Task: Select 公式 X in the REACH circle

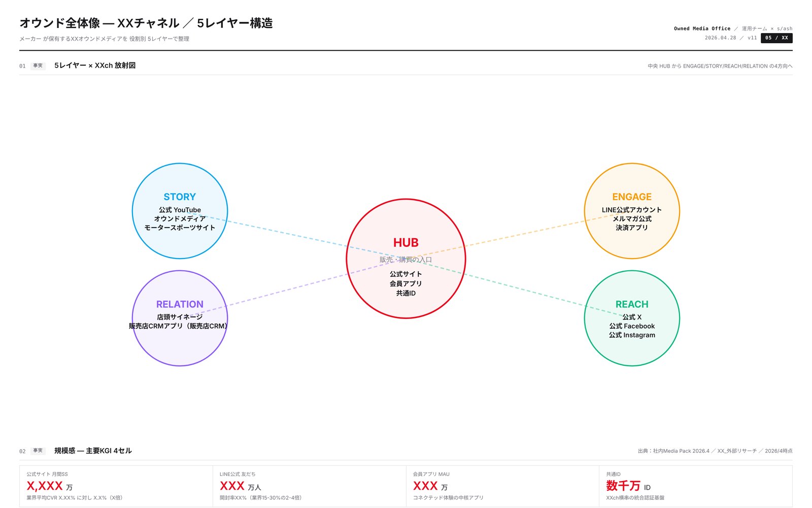Action: click(x=632, y=317)
